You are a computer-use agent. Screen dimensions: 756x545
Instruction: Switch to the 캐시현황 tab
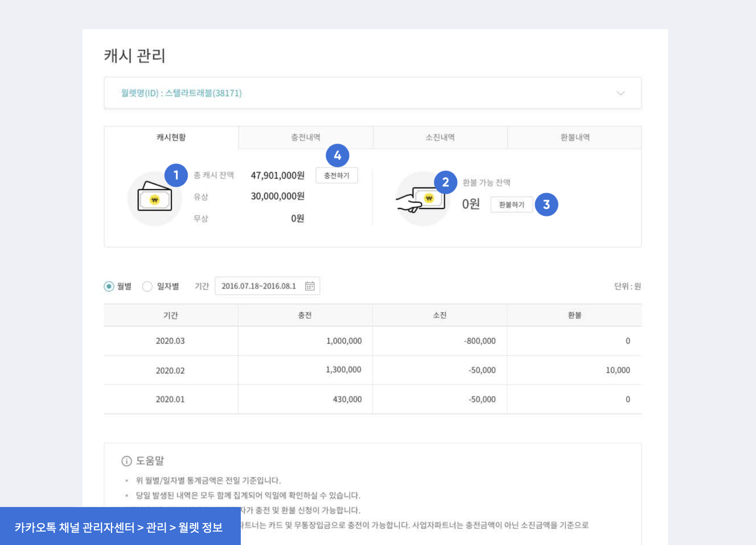[171, 137]
